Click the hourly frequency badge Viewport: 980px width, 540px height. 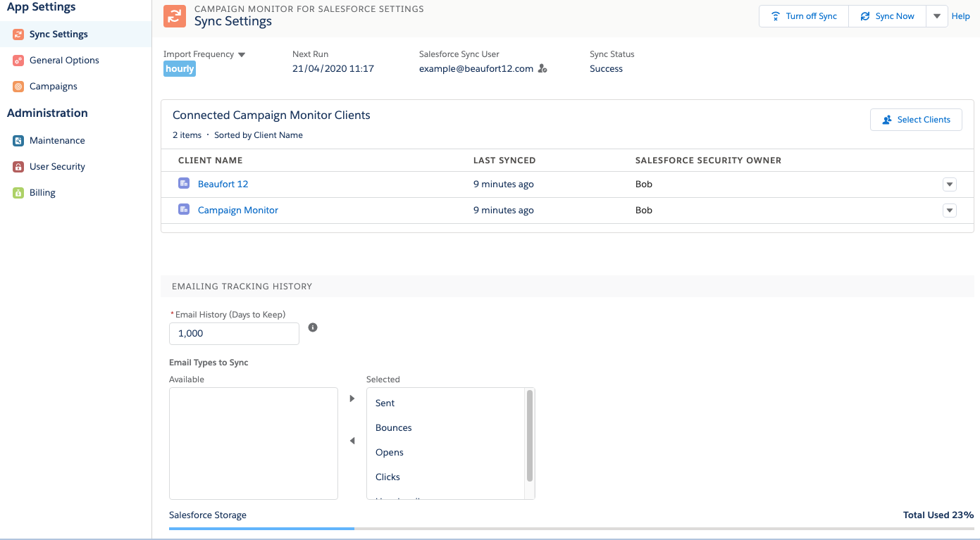[x=180, y=69]
